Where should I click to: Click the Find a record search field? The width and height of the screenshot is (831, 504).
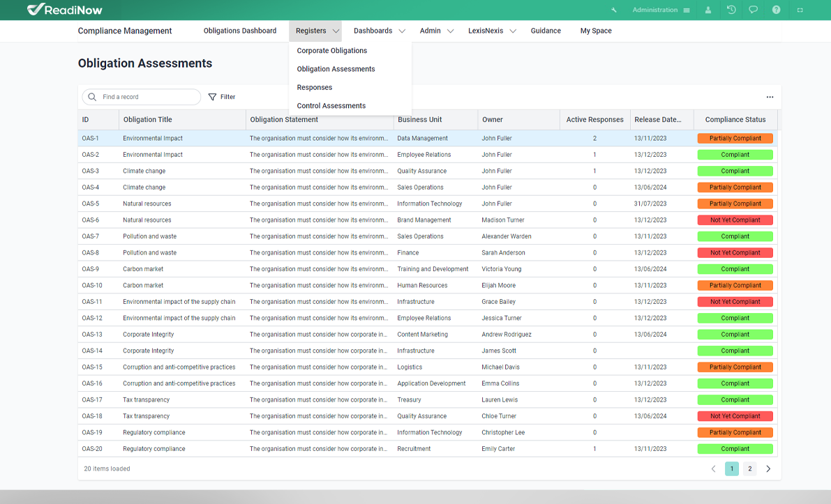click(148, 97)
